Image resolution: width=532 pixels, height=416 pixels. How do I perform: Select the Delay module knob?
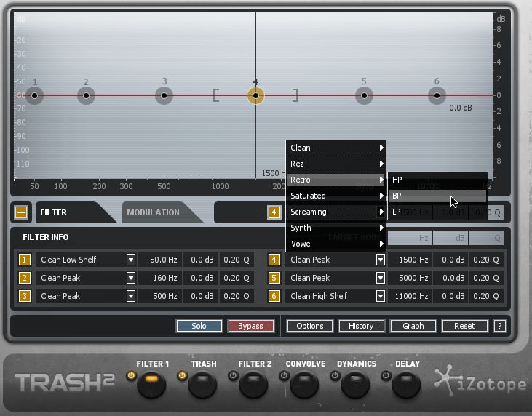406,385
